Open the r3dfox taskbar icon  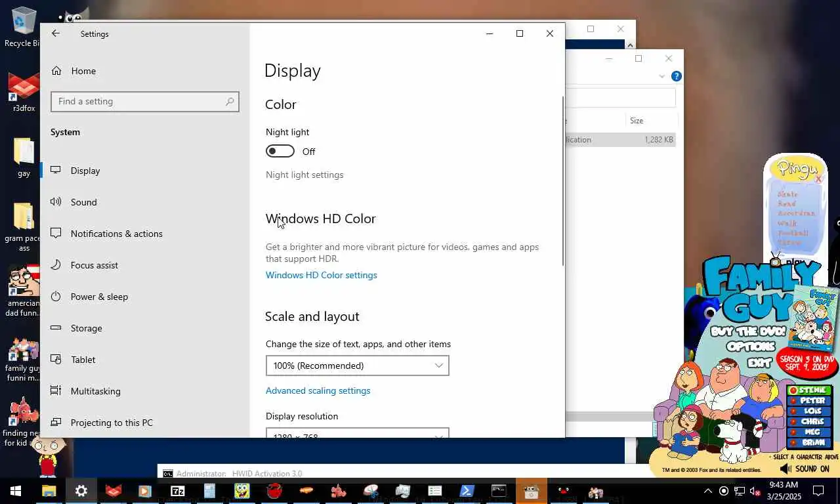tap(114, 491)
